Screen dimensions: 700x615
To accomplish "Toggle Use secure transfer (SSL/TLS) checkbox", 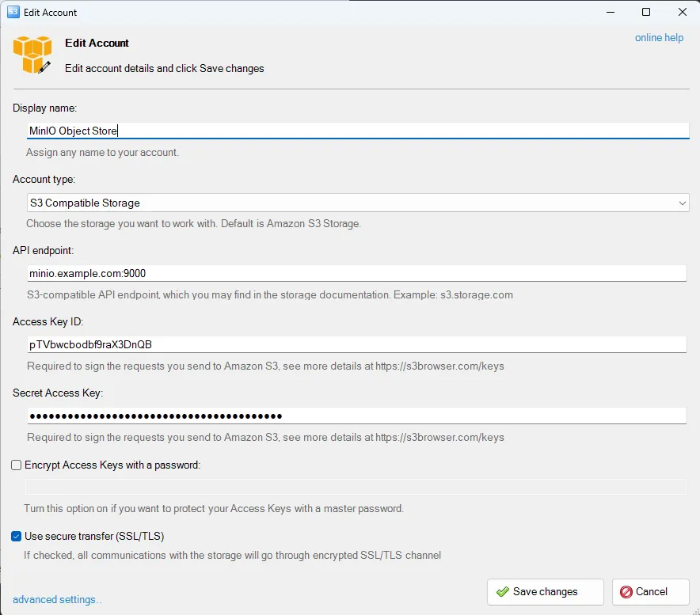I will pos(16,536).
